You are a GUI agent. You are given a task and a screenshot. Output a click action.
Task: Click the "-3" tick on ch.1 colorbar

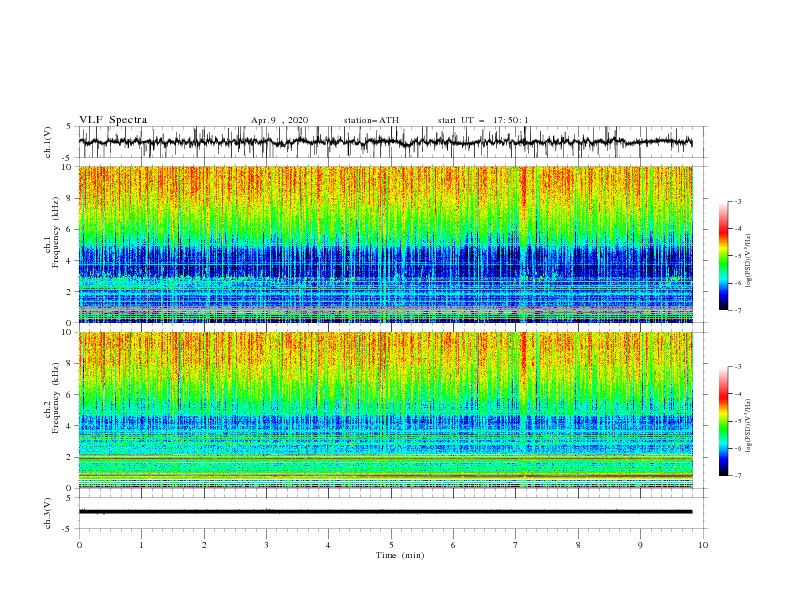(x=738, y=201)
